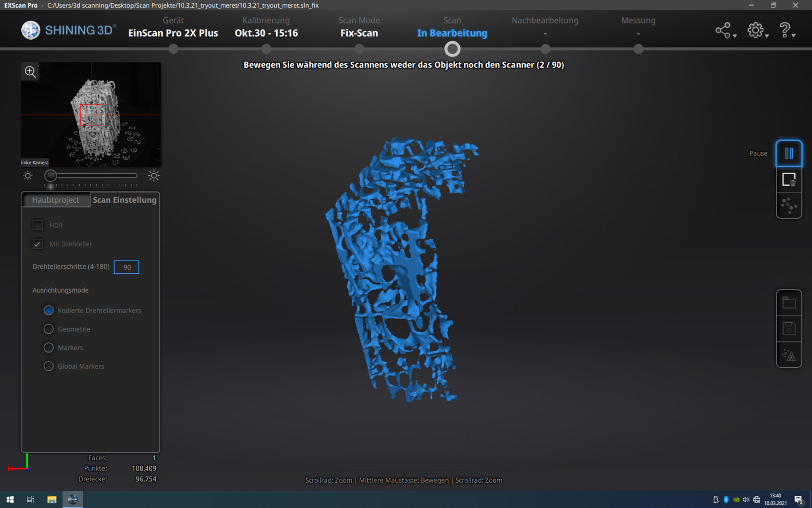Zoom into the camera preview with magnifier
Screen dimensions: 812x508
coord(30,72)
